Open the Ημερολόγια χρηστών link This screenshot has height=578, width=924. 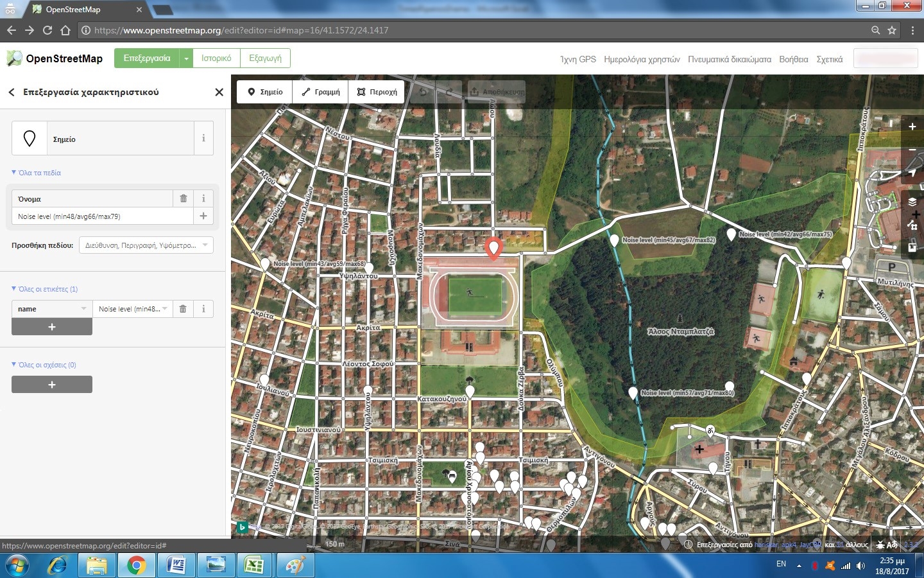click(x=642, y=59)
